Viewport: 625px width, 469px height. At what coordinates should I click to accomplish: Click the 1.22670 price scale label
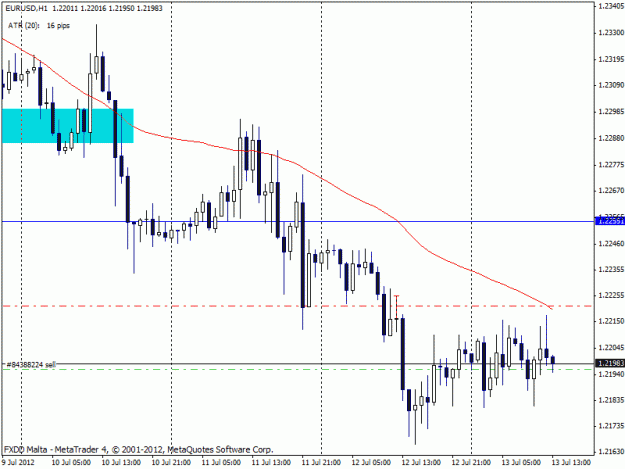coord(611,190)
